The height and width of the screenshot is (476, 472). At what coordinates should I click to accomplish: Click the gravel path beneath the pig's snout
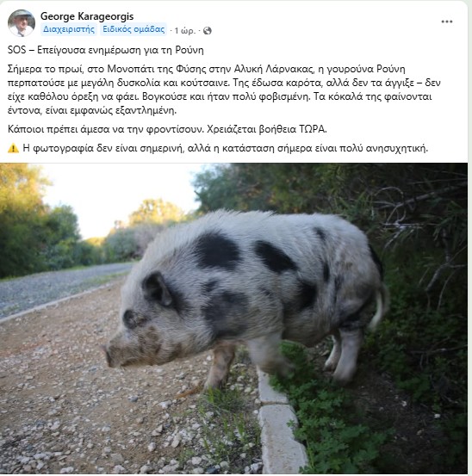[91, 394]
